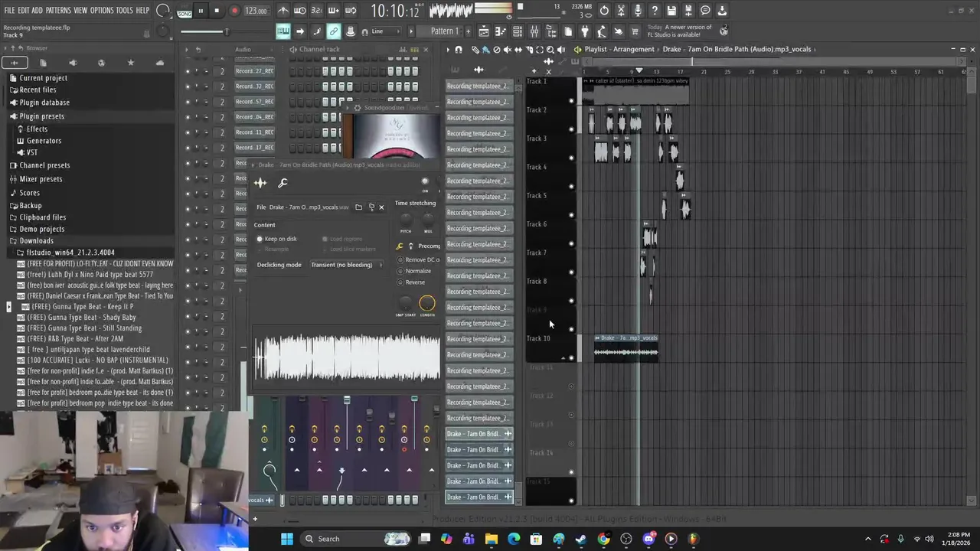The width and height of the screenshot is (980, 551).
Task: Open audio editor scissors icon
Action: coord(621,11)
